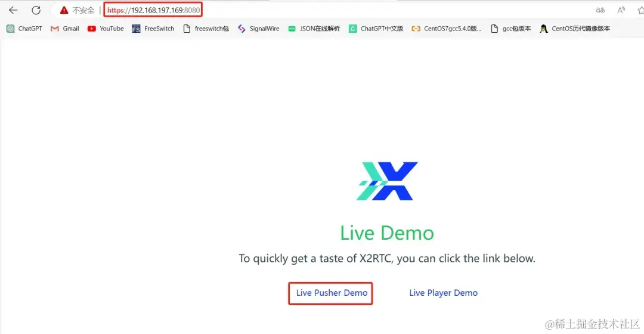The width and height of the screenshot is (644, 334).
Task: Go back with the browser back arrow
Action: 13,10
